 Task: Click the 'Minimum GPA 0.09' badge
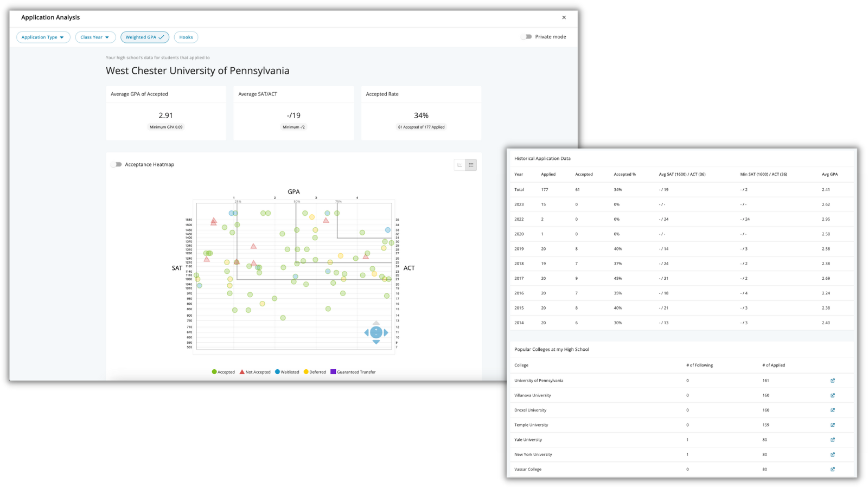click(x=166, y=127)
